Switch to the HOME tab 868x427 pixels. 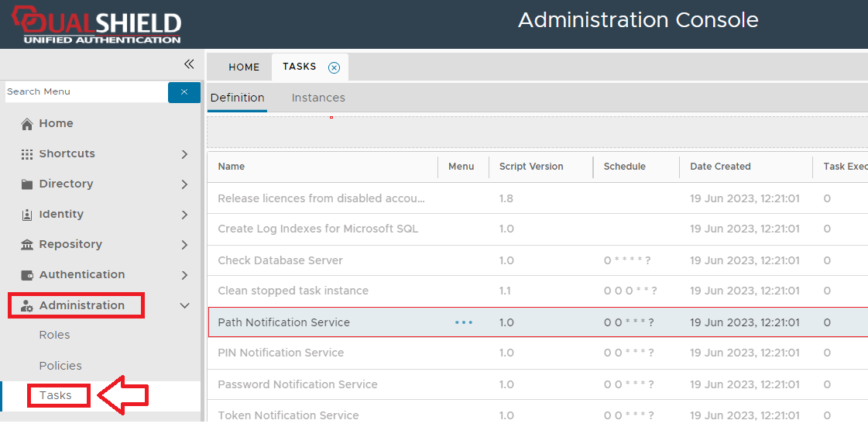244,67
